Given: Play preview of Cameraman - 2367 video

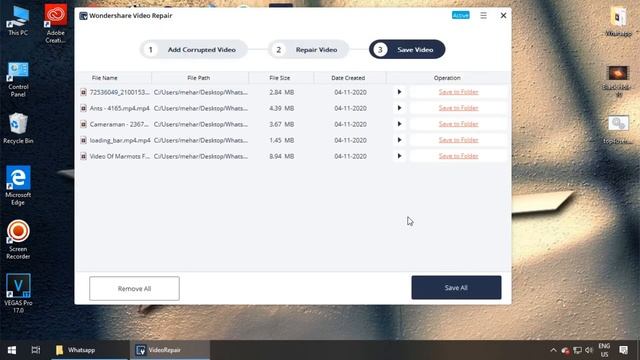Looking at the screenshot, I should (399, 124).
